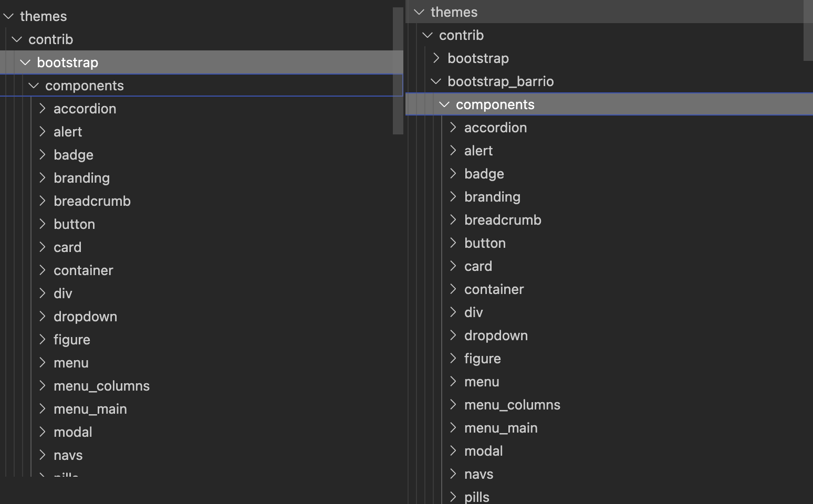The width and height of the screenshot is (813, 504).
Task: Expand collapsed bootstrap folder in right panel
Action: [436, 58]
